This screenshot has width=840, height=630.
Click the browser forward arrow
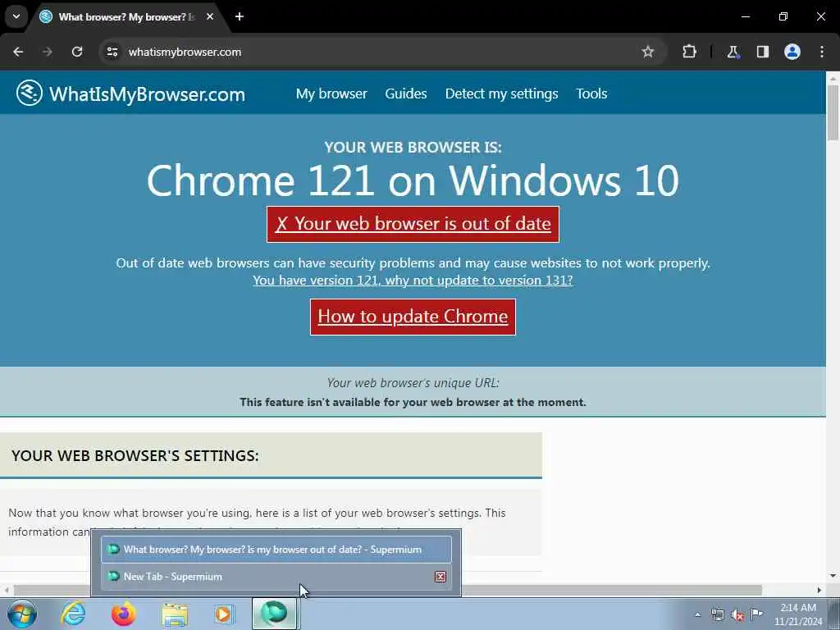[47, 52]
